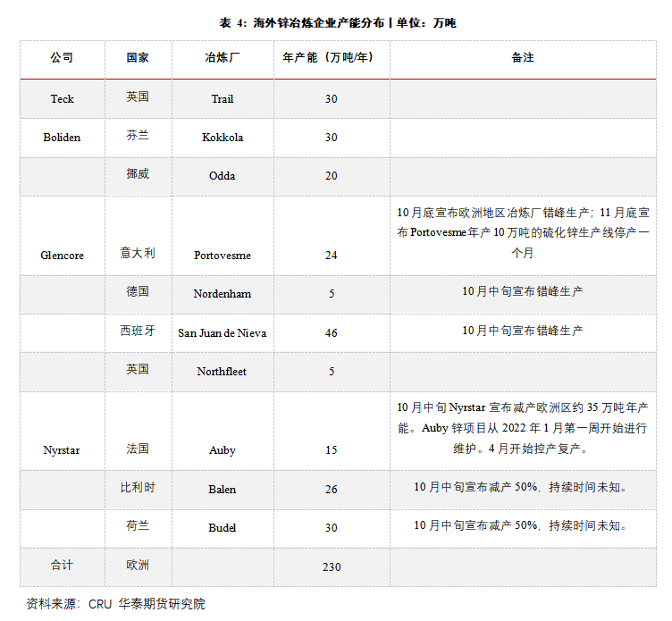672x621 pixels.
Task: Select the Northfleet smelter cell
Action: 222,371
